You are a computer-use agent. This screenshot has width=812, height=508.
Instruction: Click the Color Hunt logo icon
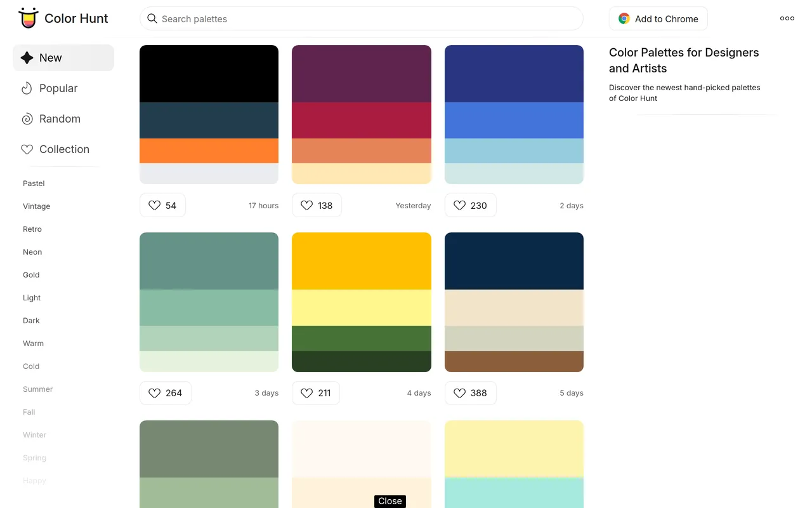tap(29, 18)
